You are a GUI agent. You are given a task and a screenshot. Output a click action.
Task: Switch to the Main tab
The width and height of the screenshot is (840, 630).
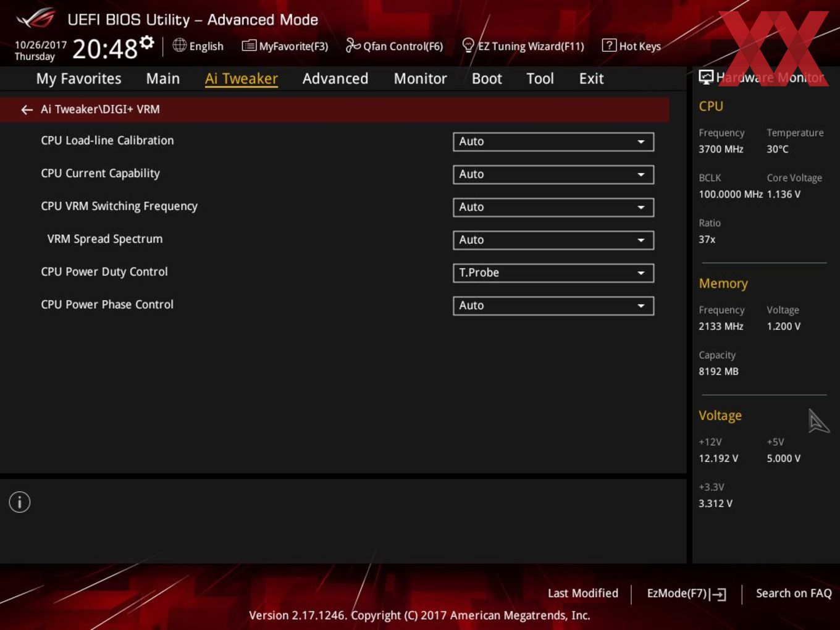tap(163, 78)
